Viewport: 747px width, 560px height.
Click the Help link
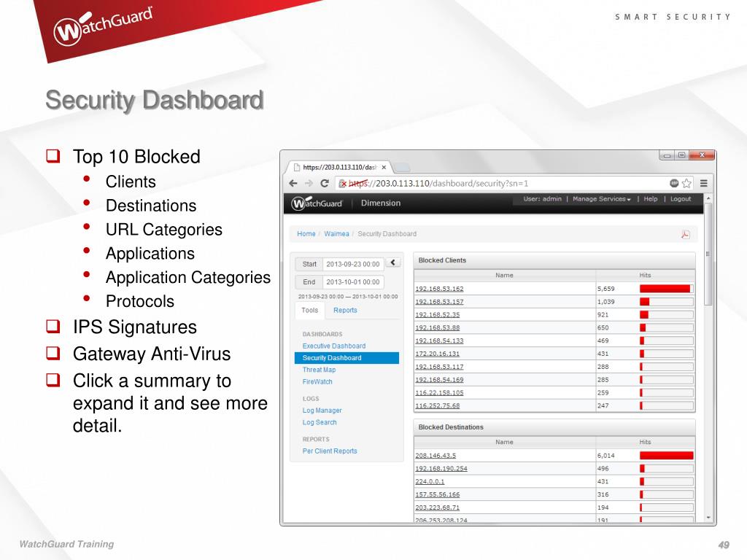651,199
